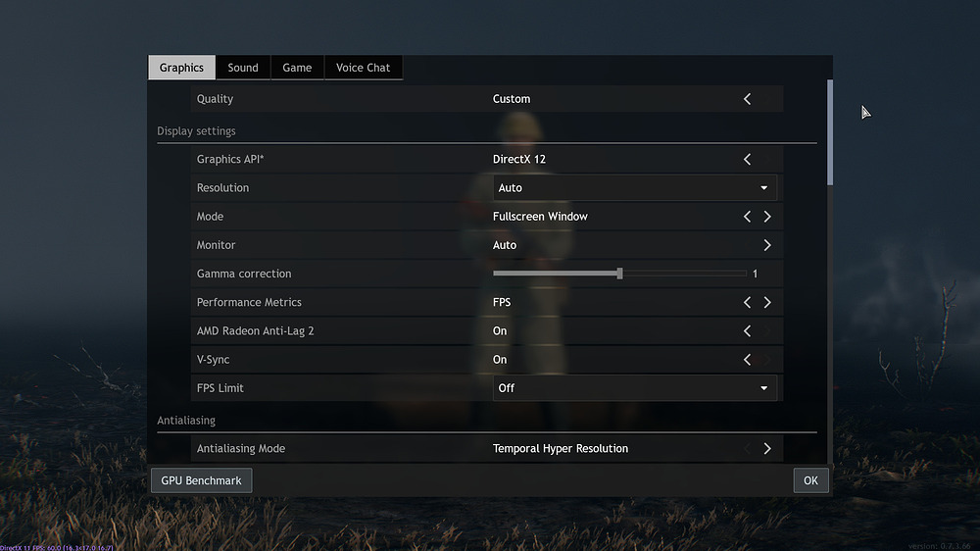
Task: Click right arrow for Antialiasing Mode
Action: (767, 448)
